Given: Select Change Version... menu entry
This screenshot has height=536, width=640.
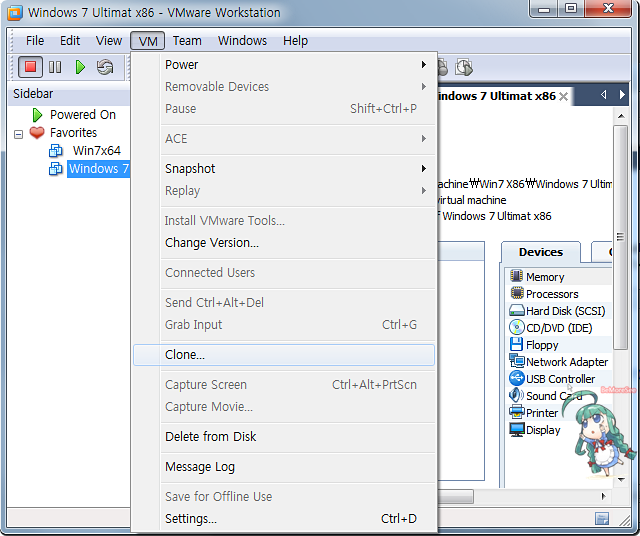Looking at the screenshot, I should pyautogui.click(x=284, y=243).
